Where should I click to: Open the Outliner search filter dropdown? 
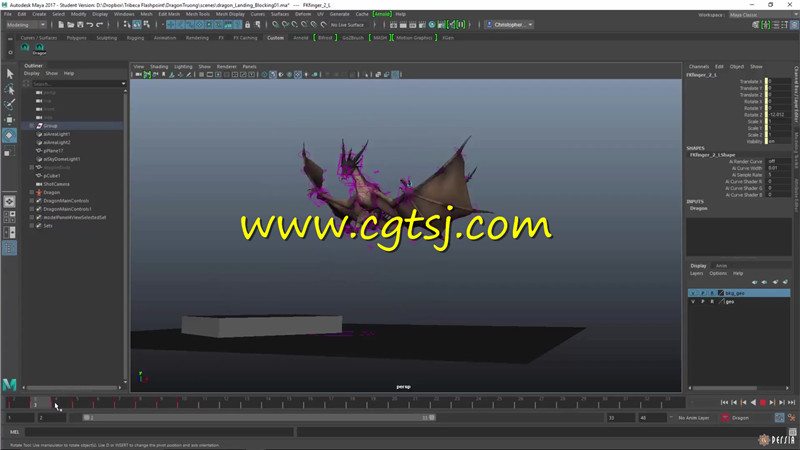[x=123, y=84]
